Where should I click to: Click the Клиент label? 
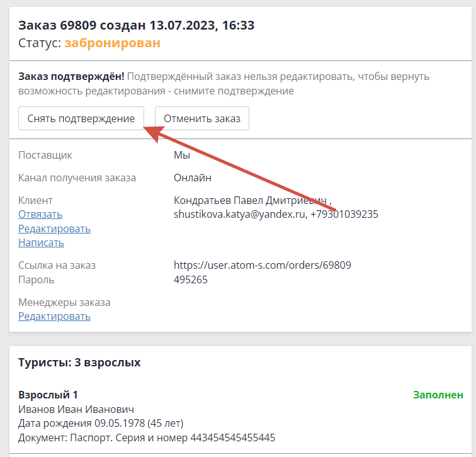(35, 200)
